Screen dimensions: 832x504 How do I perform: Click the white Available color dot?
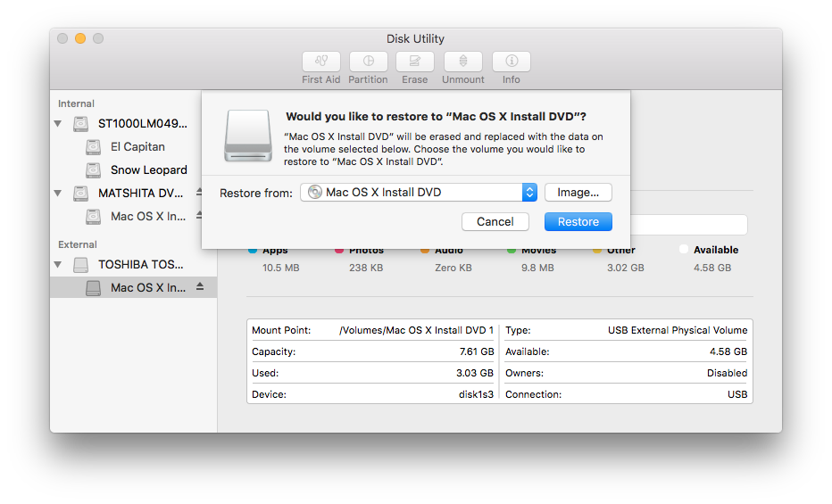[684, 249]
